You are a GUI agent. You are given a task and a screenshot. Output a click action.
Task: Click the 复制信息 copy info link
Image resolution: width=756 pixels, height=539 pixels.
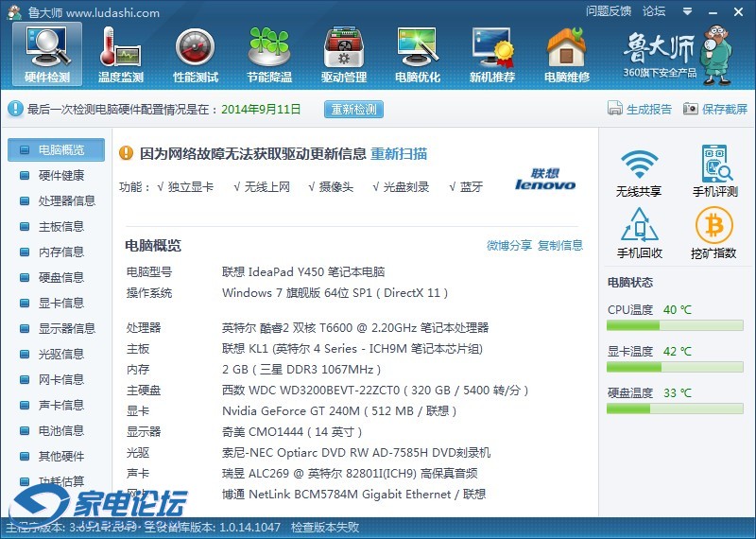560,245
